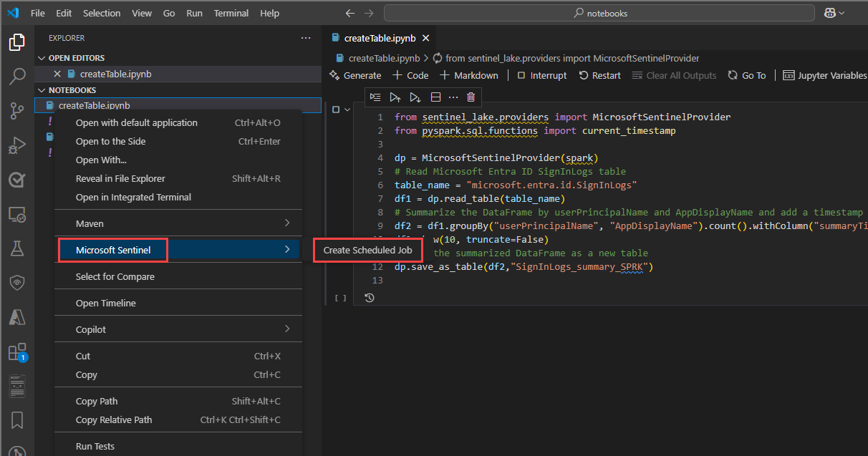This screenshot has width=868, height=456.
Task: Open the View menu
Action: [x=142, y=13]
